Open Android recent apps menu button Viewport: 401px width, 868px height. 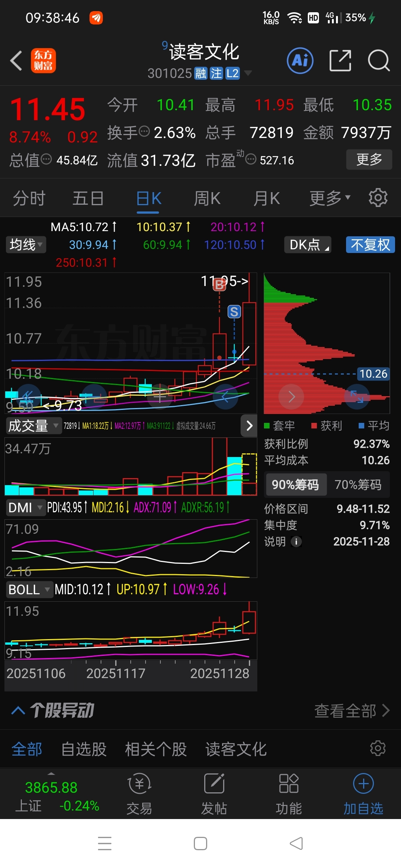[105, 844]
